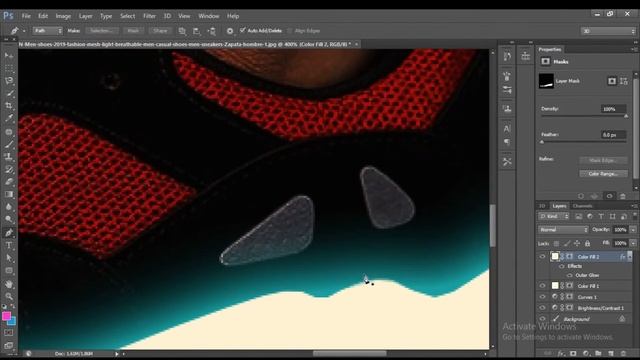Image resolution: width=640 pixels, height=360 pixels.
Task: Open the Properties panel flyout menu
Action: click(634, 49)
